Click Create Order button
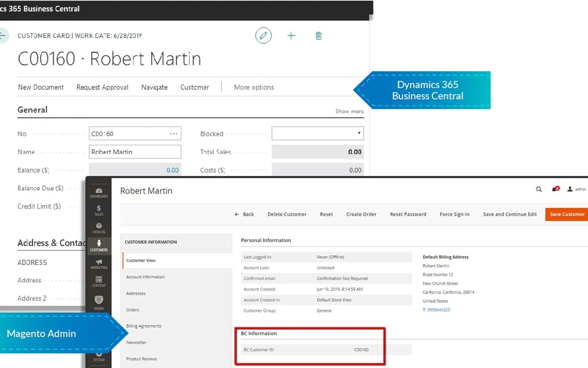The image size is (588, 368). (x=361, y=214)
